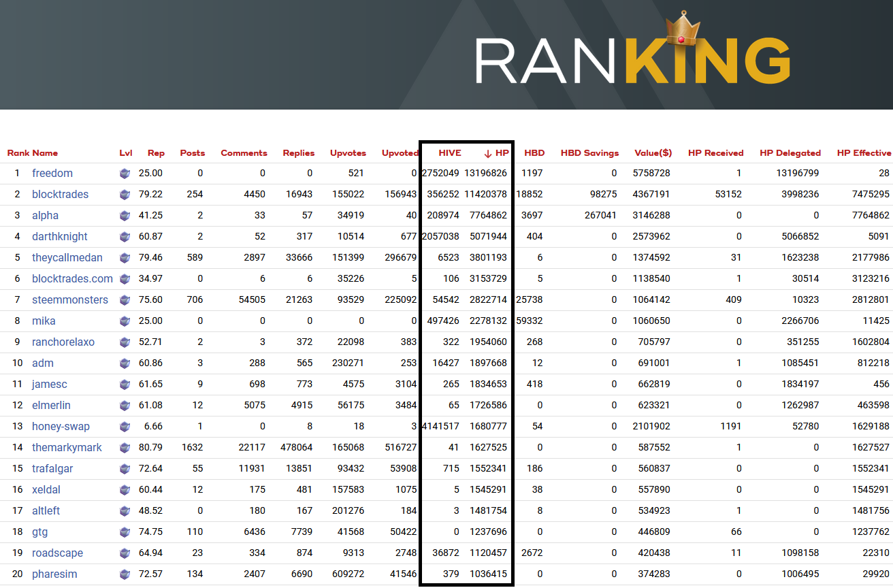Sort the table by Rank column
This screenshot has width=893, height=588.
(x=18, y=153)
